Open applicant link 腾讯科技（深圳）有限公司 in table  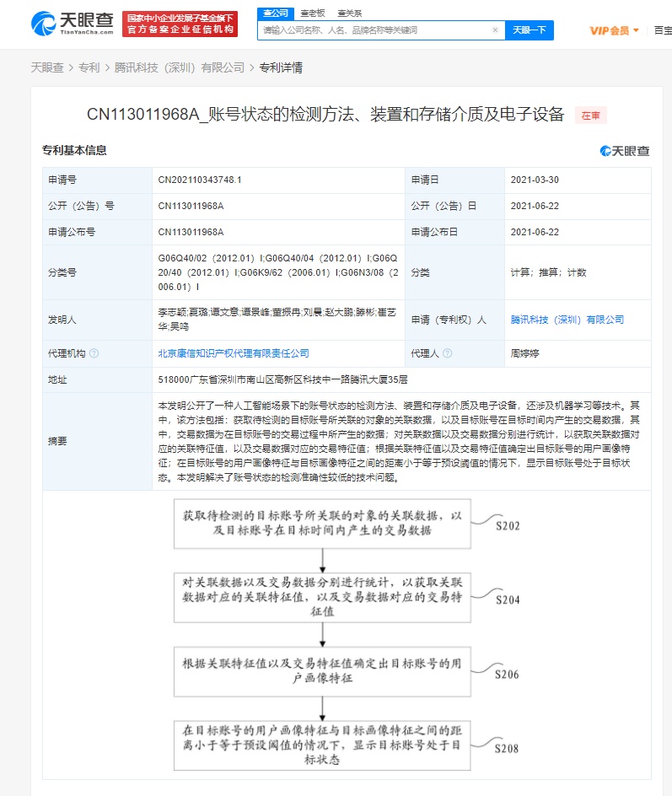click(x=567, y=320)
